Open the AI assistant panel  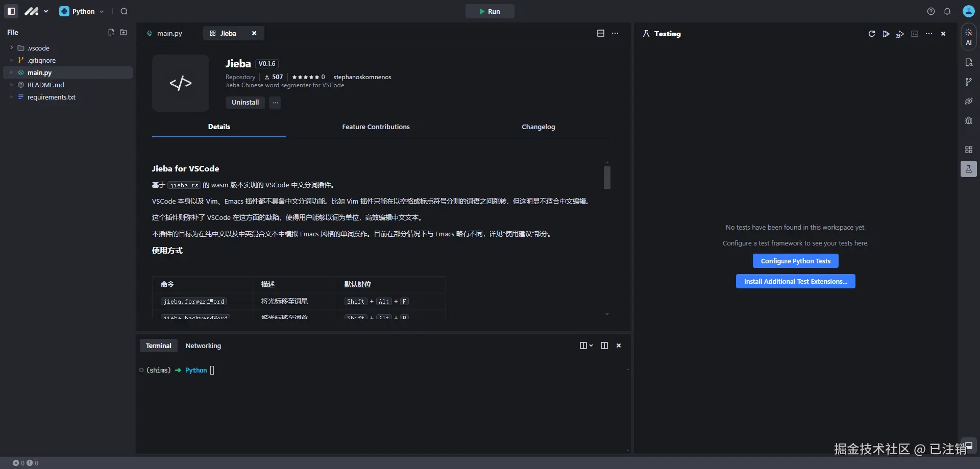(x=969, y=37)
